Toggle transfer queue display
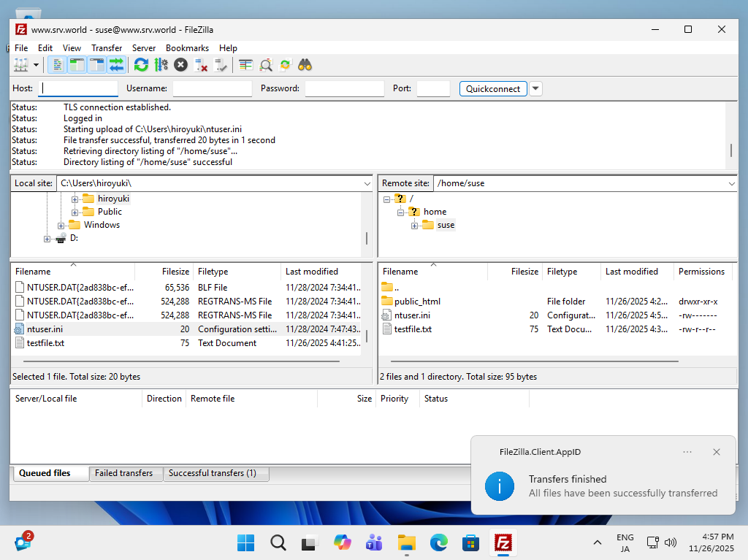748x560 pixels. (x=116, y=65)
